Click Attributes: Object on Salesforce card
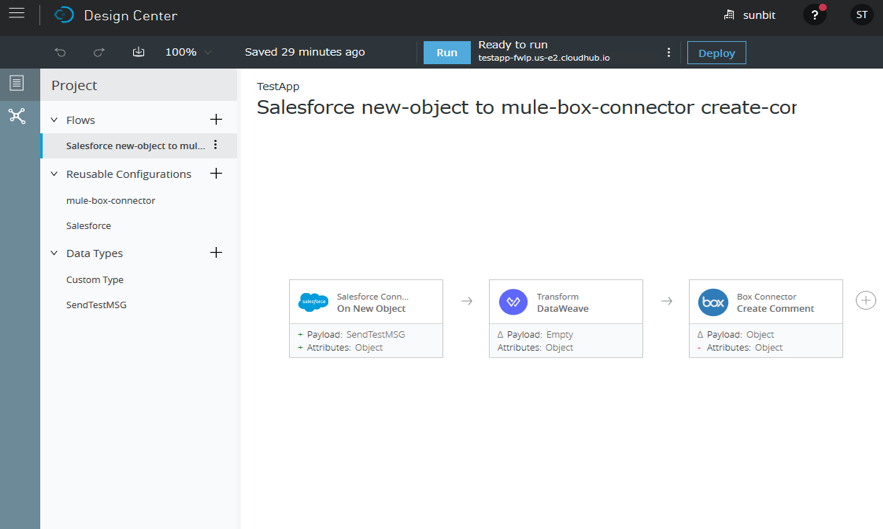Image resolution: width=883 pixels, height=529 pixels. (345, 348)
